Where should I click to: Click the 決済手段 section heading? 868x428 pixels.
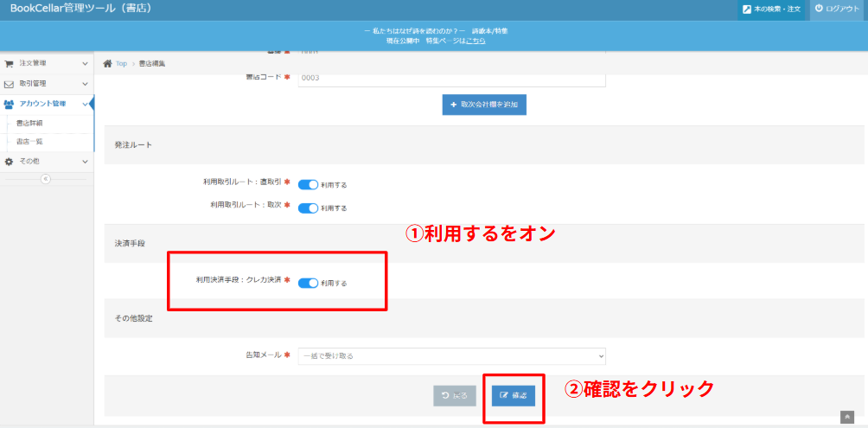[130, 243]
